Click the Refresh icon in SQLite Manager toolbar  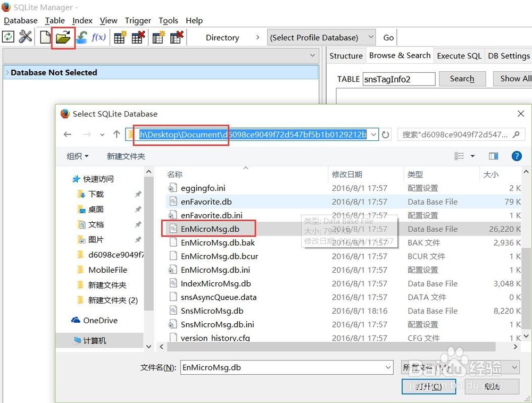click(x=8, y=37)
